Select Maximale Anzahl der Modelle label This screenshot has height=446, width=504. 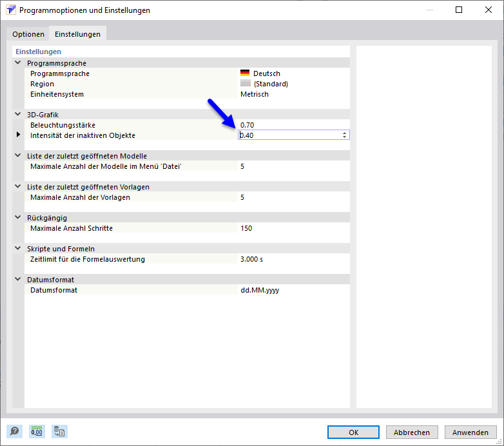point(106,166)
